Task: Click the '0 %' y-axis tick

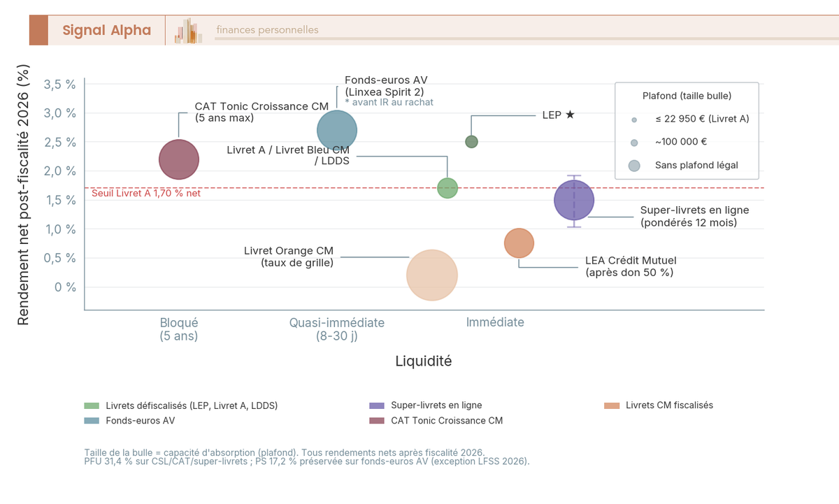Action: pyautogui.click(x=65, y=287)
